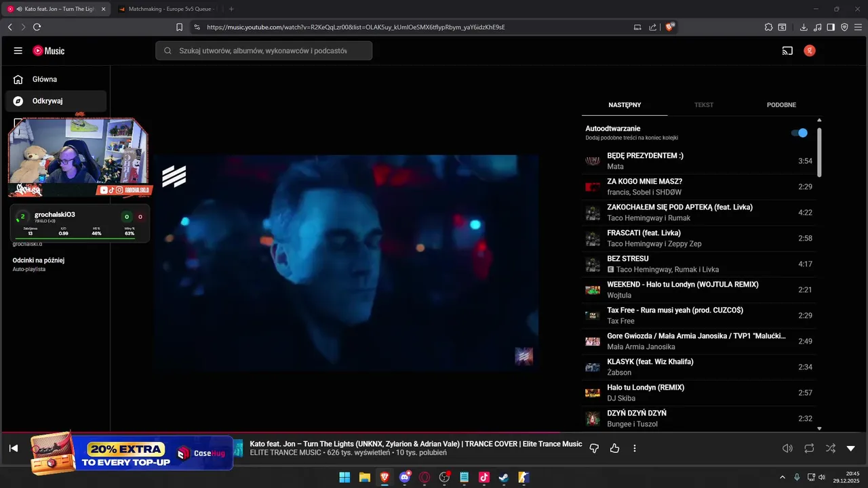Click the queue panel vertical scrollbar

click(819, 152)
